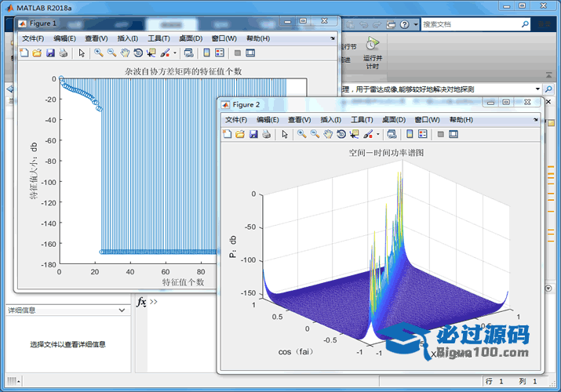This screenshot has height=392, width=561.
Task: Click New Figure icon in Figure 2 toolbar
Action: [x=228, y=134]
